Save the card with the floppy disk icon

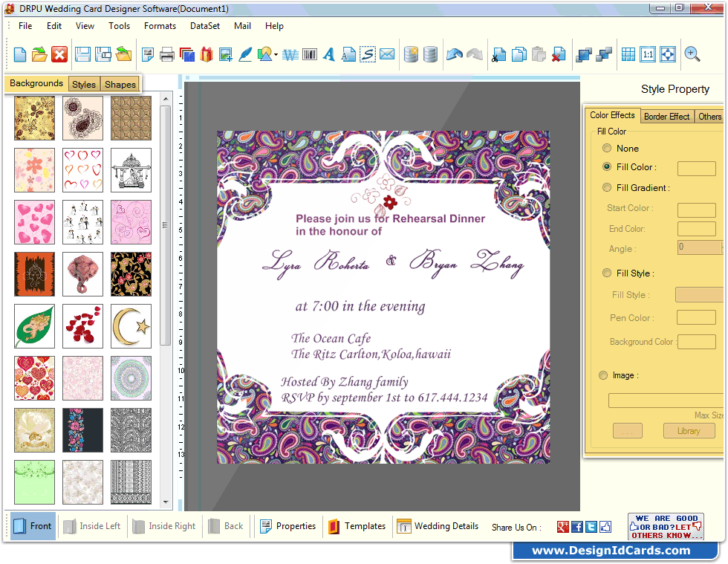pyautogui.click(x=82, y=55)
